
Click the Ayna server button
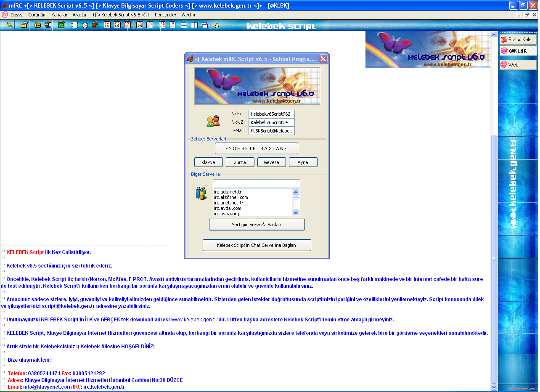point(303,162)
